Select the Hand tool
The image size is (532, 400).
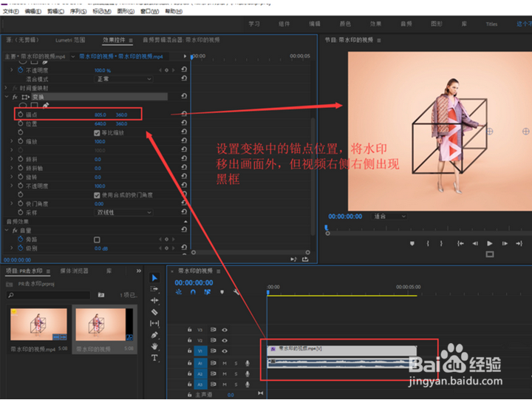[154, 346]
